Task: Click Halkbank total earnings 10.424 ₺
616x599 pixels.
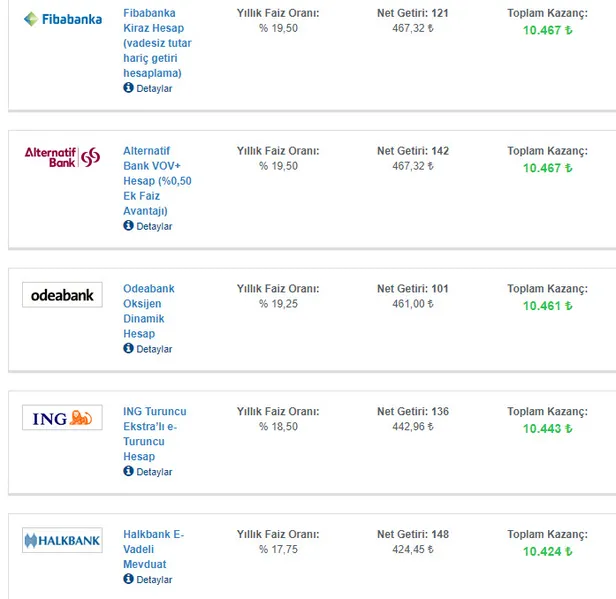Action: coord(547,552)
